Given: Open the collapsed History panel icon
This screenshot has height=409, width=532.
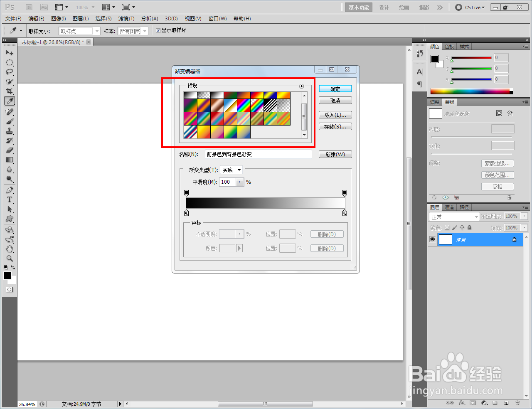Looking at the screenshot, I should 419,53.
